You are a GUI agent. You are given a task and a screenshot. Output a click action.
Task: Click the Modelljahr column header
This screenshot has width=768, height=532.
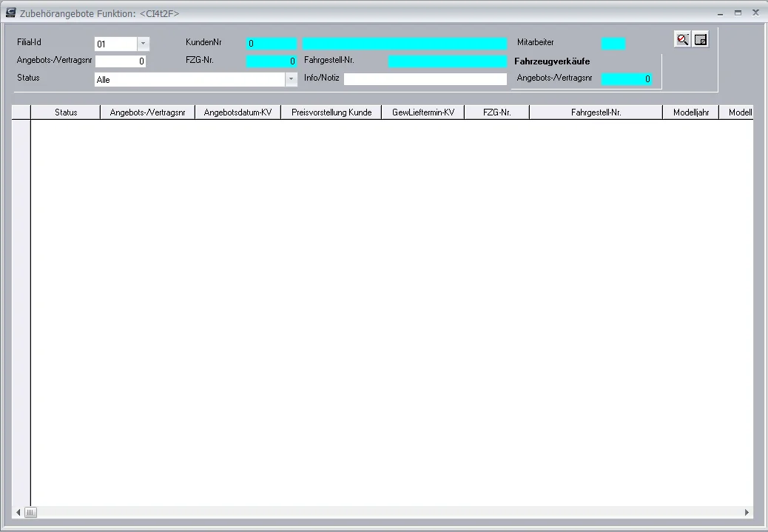click(x=690, y=112)
